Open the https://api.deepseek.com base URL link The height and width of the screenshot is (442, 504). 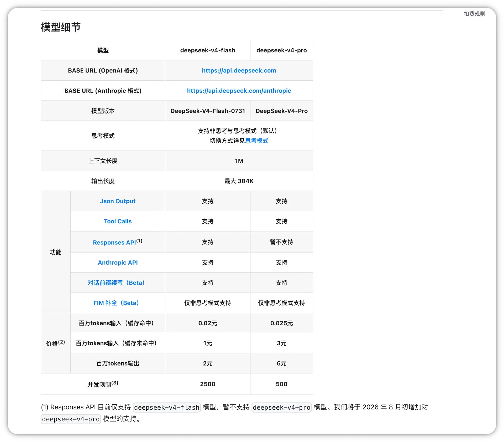pyautogui.click(x=239, y=70)
